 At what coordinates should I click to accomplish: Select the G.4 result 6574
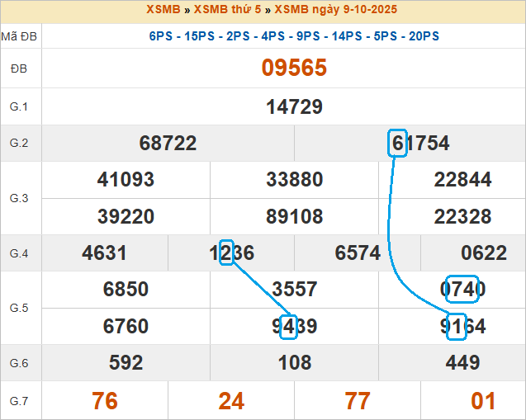click(358, 253)
